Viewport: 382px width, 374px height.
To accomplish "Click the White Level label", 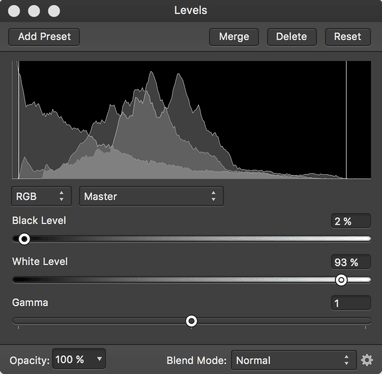I will pos(40,261).
